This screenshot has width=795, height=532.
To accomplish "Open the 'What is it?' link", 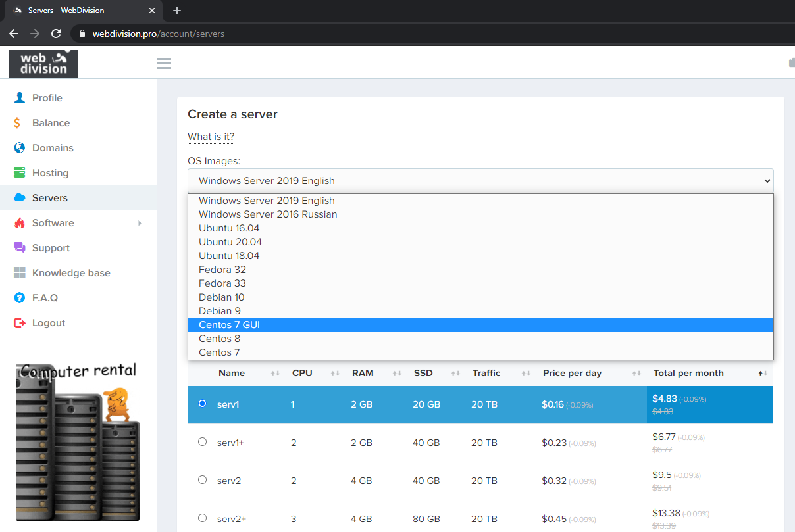I will [211, 137].
